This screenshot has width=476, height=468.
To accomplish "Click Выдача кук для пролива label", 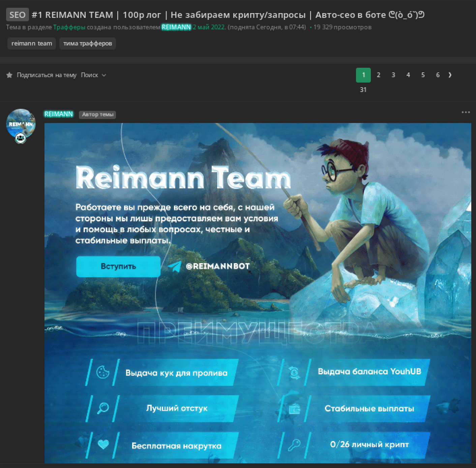I will tap(176, 373).
